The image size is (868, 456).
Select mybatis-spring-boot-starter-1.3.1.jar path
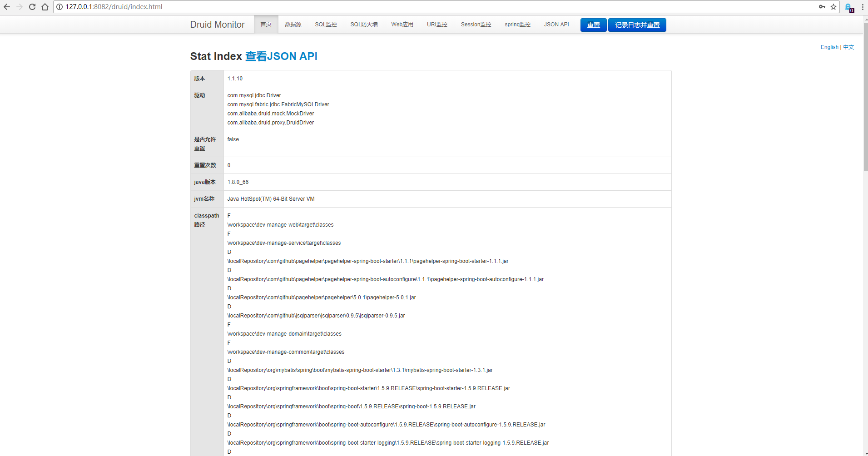(360, 370)
